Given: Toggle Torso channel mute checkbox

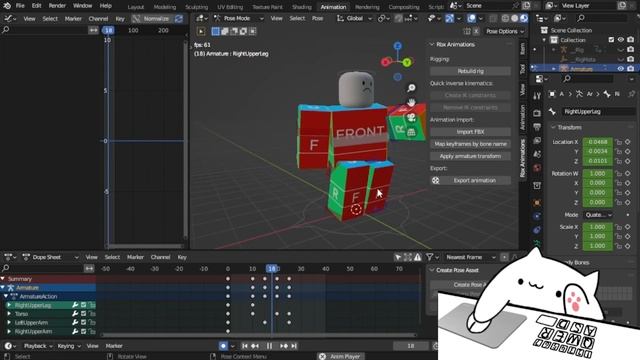Looking at the screenshot, I should (83, 314).
